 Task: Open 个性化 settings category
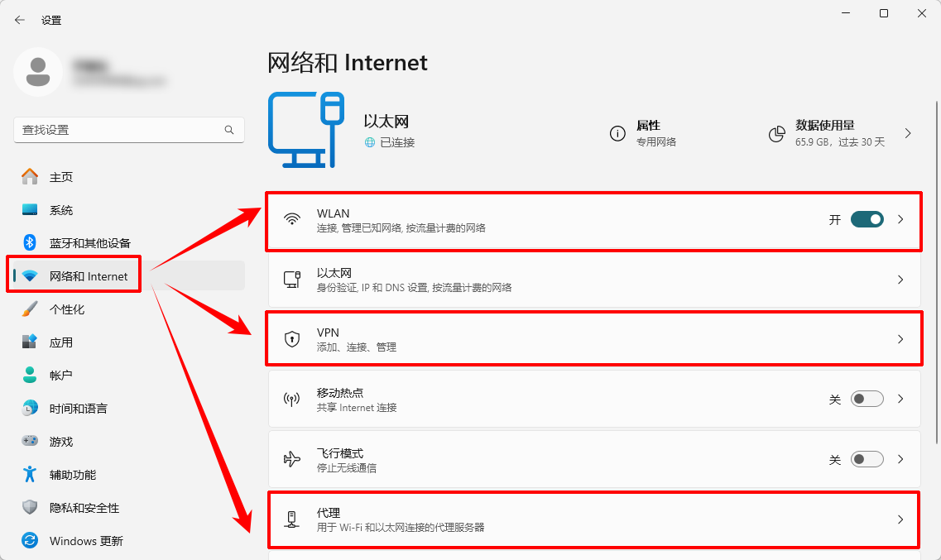pos(129,309)
